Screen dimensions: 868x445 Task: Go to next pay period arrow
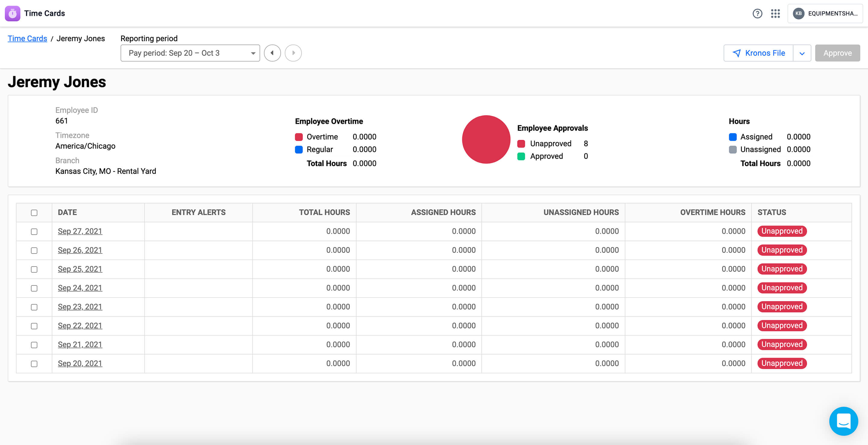(293, 53)
